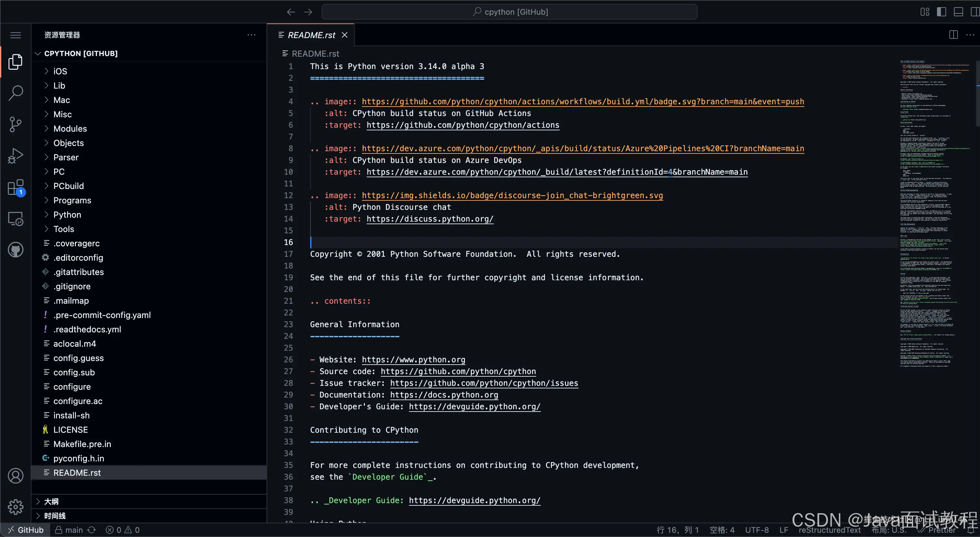Open the Source Control view
Image resolution: width=980 pixels, height=537 pixels.
(x=16, y=124)
